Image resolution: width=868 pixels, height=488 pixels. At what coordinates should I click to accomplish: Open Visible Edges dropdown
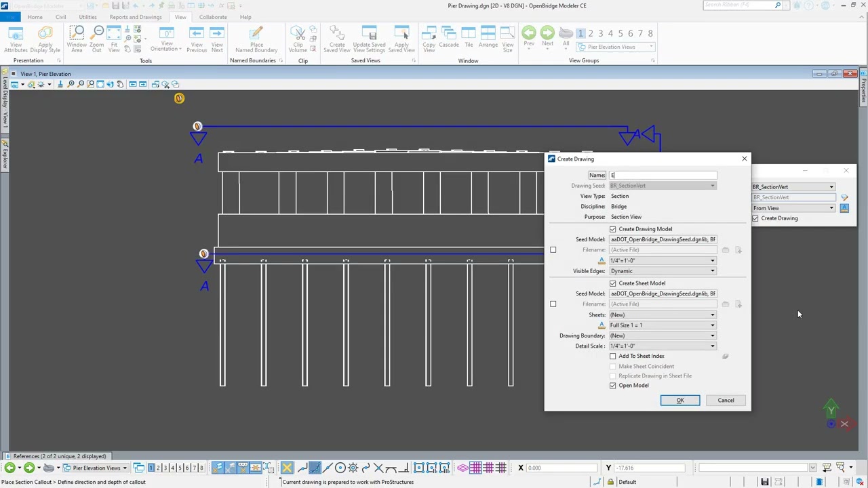tap(663, 271)
